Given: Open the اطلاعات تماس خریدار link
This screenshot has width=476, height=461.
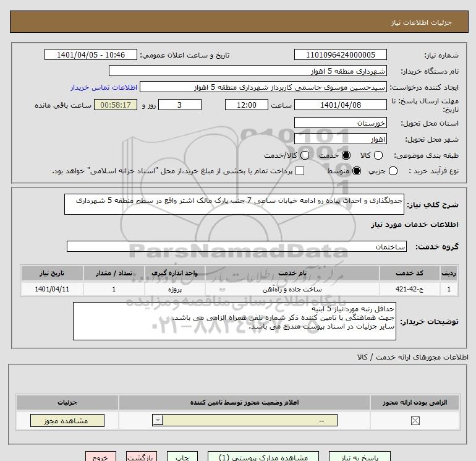Looking at the screenshot, I should [x=104, y=87].
